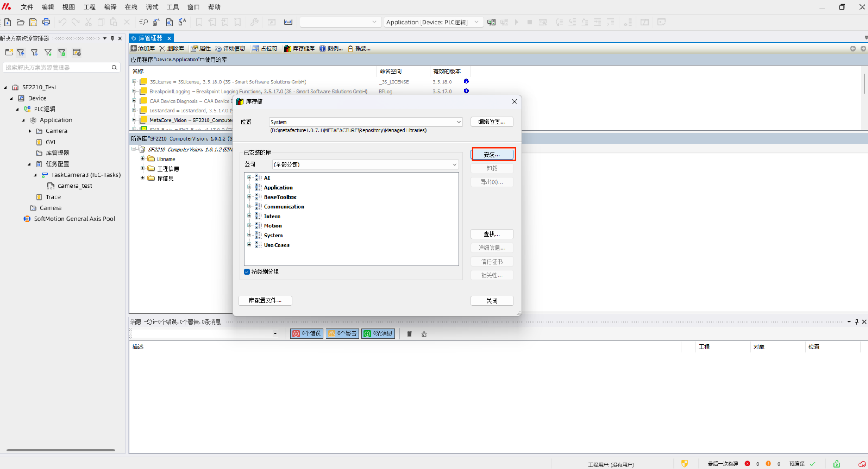The width and height of the screenshot is (868, 469).
Task: Click the 库存储库 repository toolbar icon
Action: tap(288, 49)
